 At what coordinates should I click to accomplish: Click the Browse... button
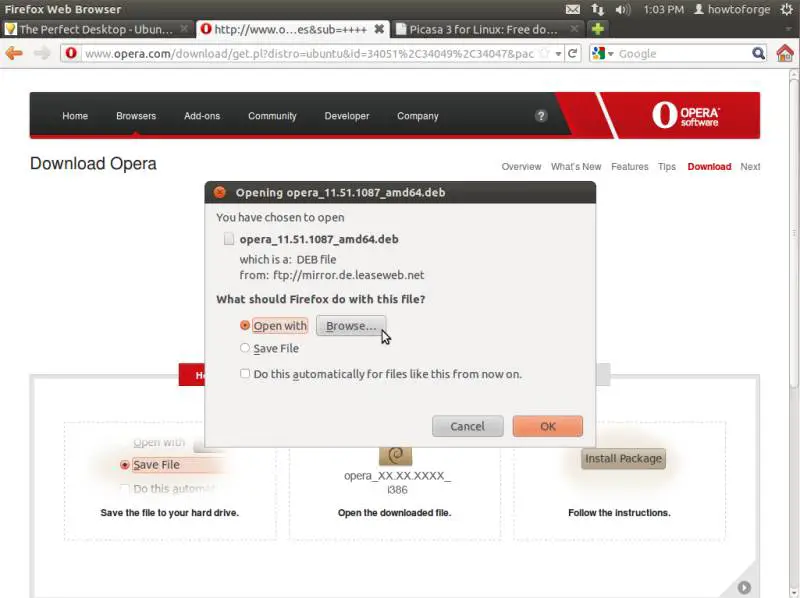pyautogui.click(x=351, y=326)
